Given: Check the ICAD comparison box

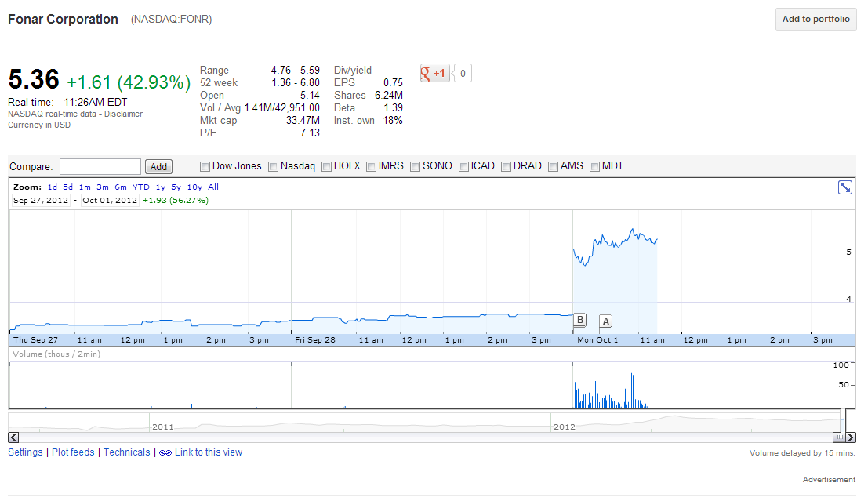Looking at the screenshot, I should click(464, 167).
